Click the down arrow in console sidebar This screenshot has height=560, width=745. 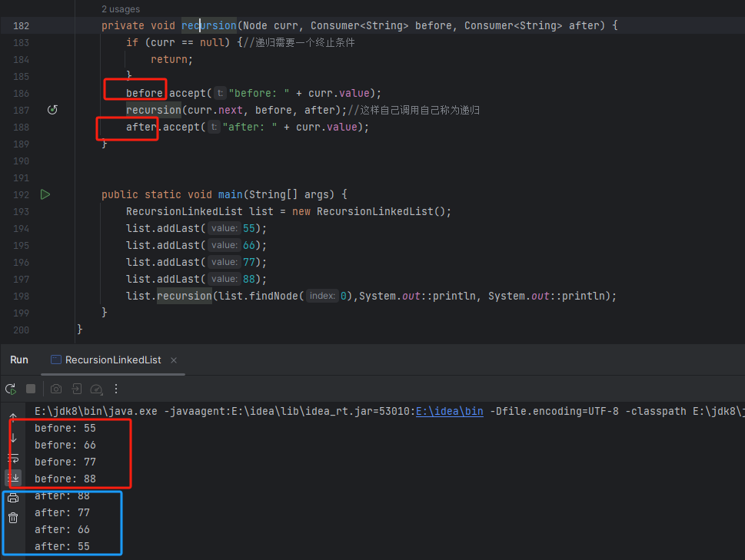13,438
